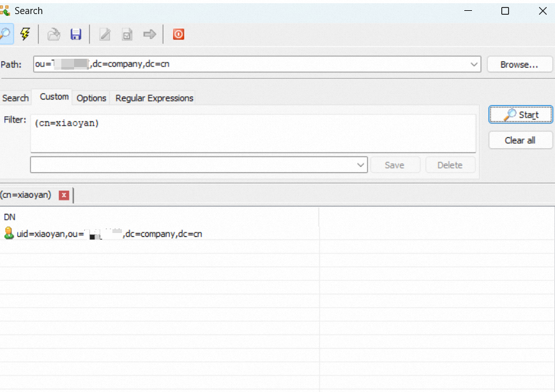This screenshot has height=392, width=555.
Task: Open the Options tab
Action: pos(91,98)
